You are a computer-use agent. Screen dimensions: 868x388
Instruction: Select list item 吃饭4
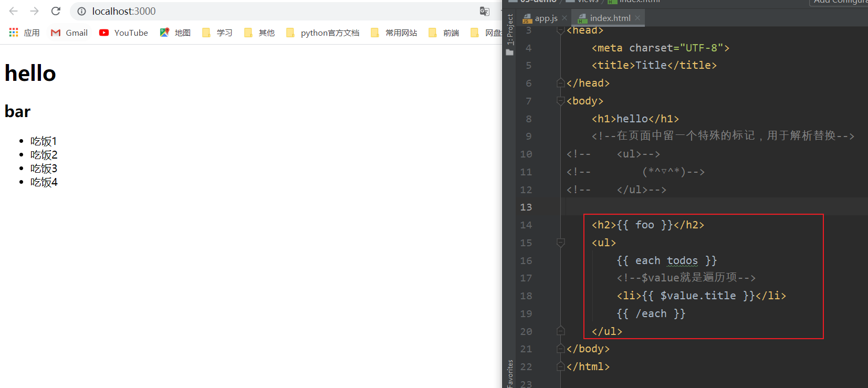[44, 182]
